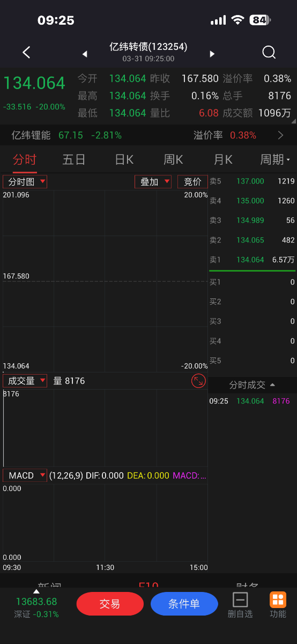Screen dimensions: 297x644
Task: Select the 买4 bid row
Action: tap(252, 341)
